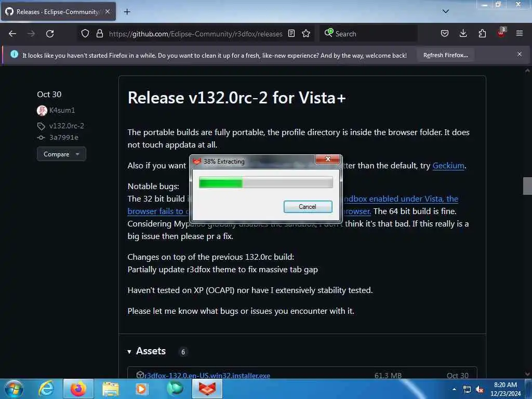This screenshot has width=532, height=399.
Task: Bookmark this page with the star icon
Action: (x=306, y=33)
